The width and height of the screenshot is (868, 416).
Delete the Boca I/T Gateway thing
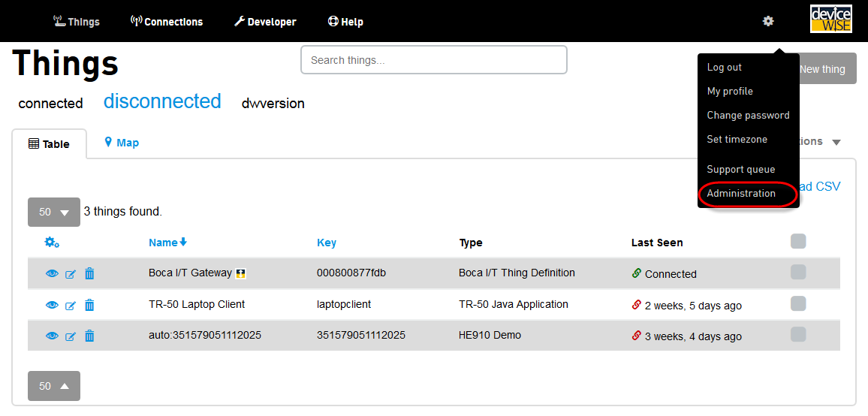89,274
